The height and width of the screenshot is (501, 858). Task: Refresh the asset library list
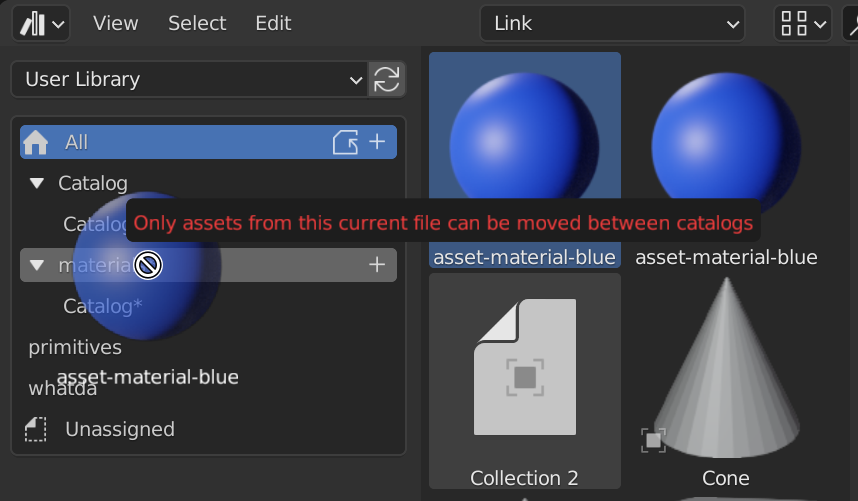point(386,79)
